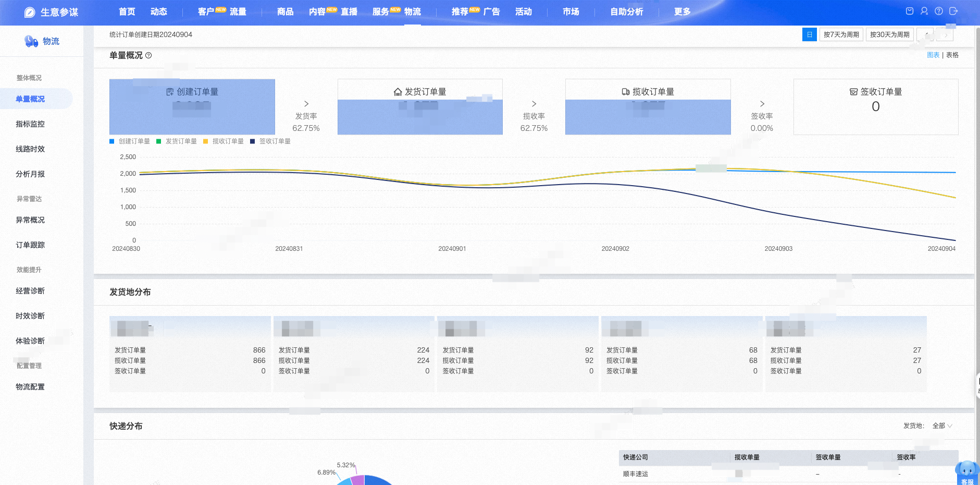Viewport: 980px width, 485px height.
Task: Select the 日 daily period toggle
Action: [810, 34]
